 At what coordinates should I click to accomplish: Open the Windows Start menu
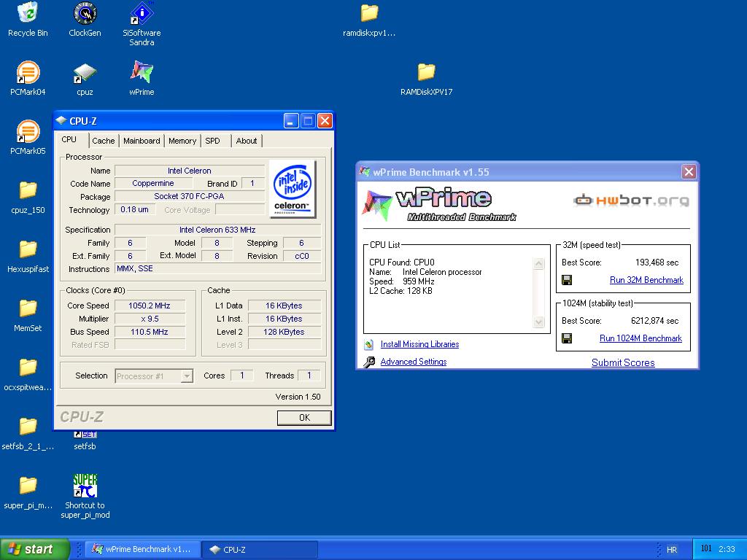point(34,549)
